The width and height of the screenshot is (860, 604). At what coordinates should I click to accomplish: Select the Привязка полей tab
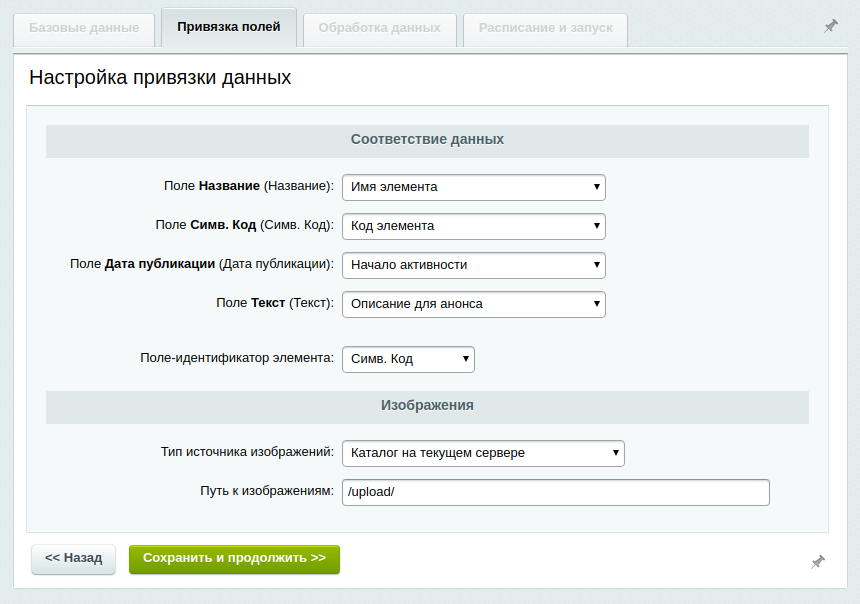[x=228, y=28]
